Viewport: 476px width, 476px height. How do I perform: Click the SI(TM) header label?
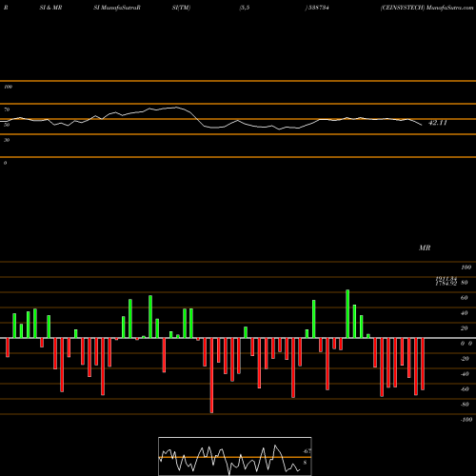point(181,8)
